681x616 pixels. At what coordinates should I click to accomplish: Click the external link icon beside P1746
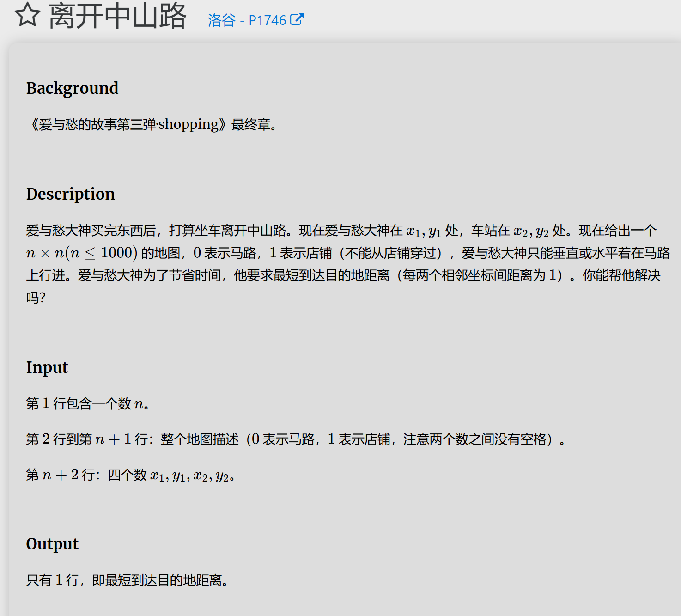tap(298, 18)
